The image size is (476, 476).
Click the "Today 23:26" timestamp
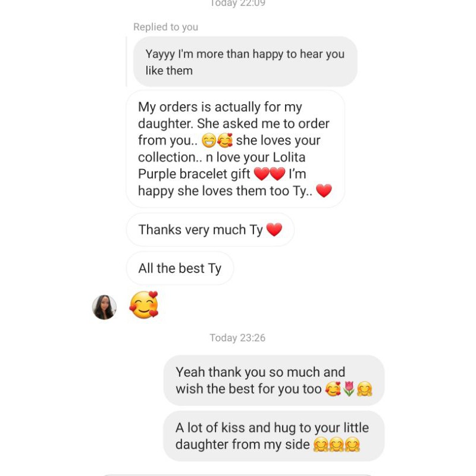[x=237, y=338]
